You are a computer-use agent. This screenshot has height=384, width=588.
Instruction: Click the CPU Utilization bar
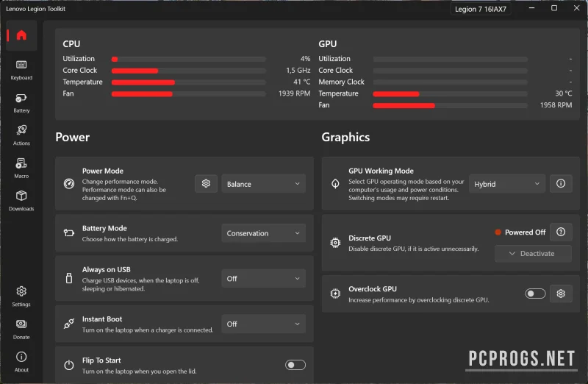click(x=189, y=59)
